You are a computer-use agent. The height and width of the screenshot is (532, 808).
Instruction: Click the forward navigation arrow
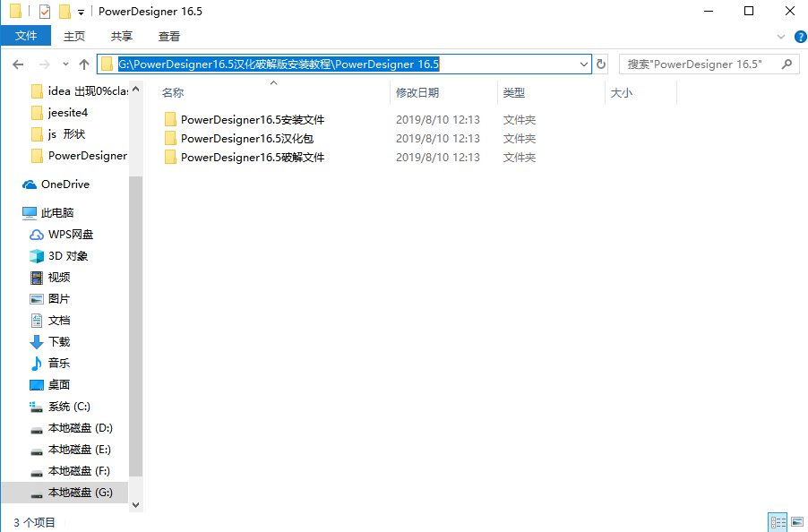[x=45, y=64]
